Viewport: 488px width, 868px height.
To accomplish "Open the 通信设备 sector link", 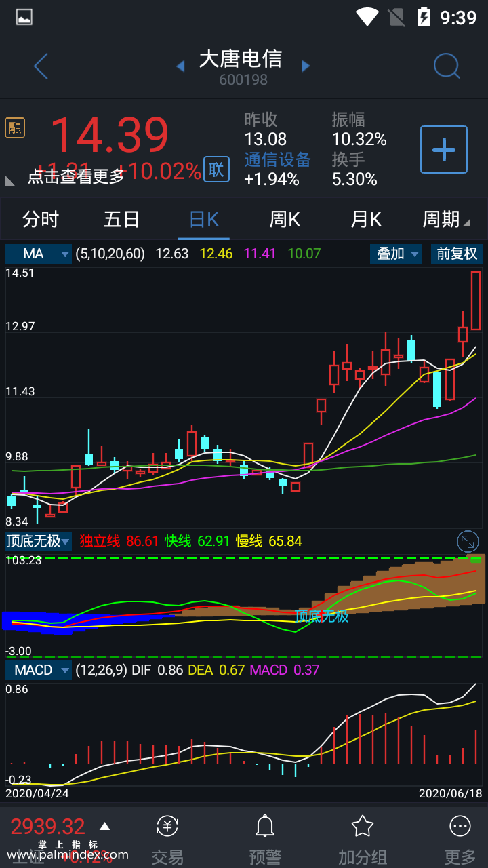I will [277, 159].
